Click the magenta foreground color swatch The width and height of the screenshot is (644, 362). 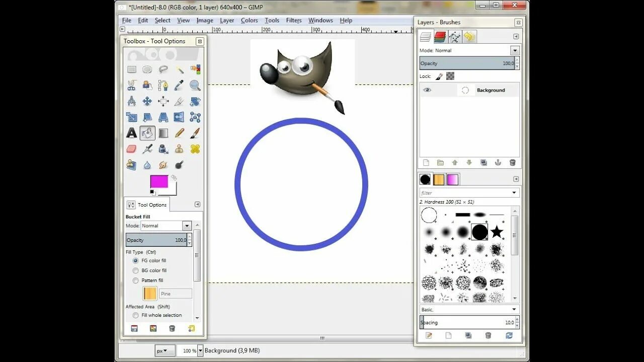point(159,182)
